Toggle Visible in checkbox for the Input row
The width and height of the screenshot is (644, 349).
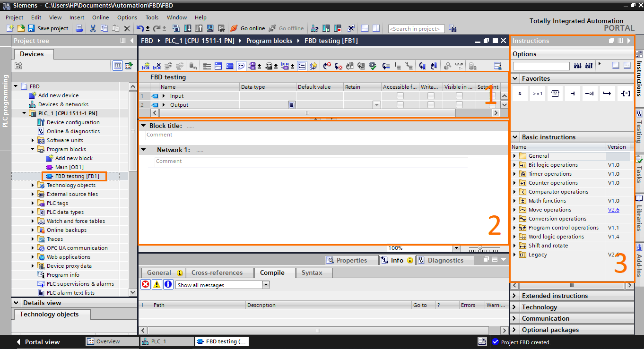click(459, 96)
